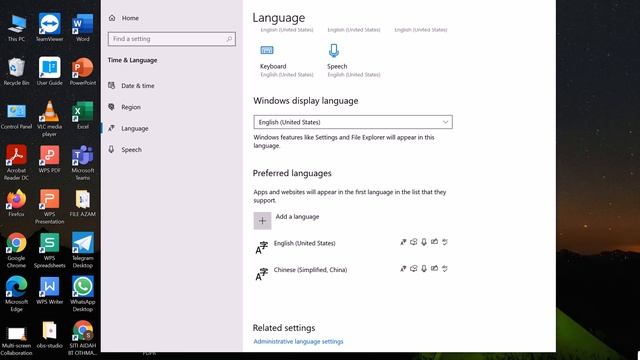The width and height of the screenshot is (640, 360).
Task: Launch WPS Presentation shortcut
Action: [49, 206]
